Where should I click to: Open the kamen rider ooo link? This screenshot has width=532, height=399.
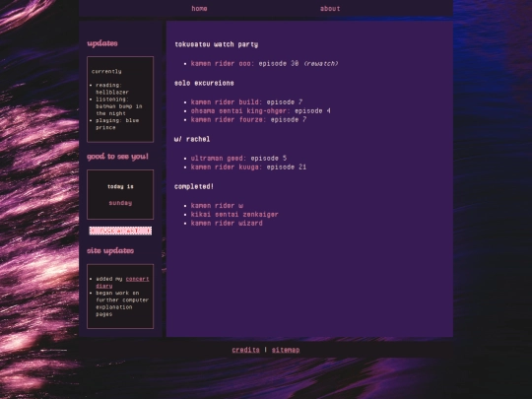click(223, 63)
